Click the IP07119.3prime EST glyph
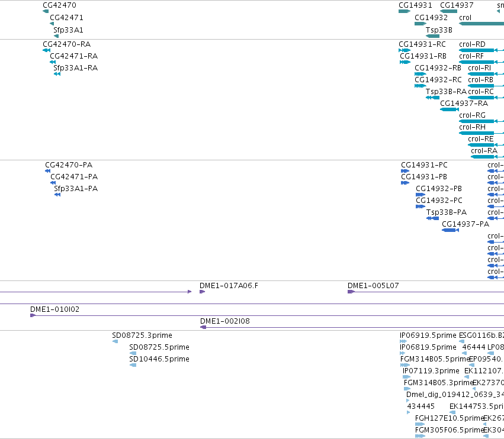This screenshot has height=439, width=504. point(407,377)
